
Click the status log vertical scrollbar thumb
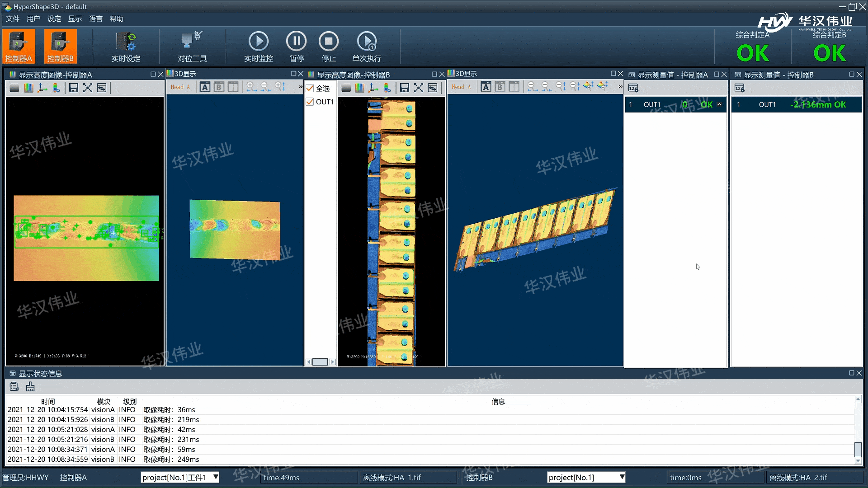pyautogui.click(x=858, y=450)
